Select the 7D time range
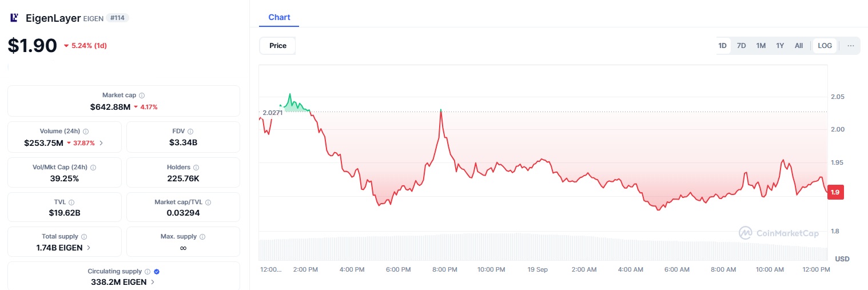The image size is (868, 290). (741, 46)
